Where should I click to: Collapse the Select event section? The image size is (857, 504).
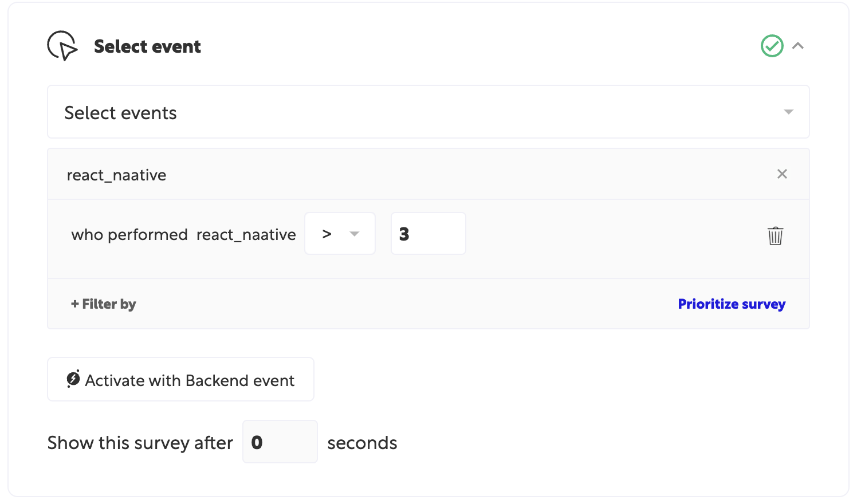pyautogui.click(x=798, y=46)
